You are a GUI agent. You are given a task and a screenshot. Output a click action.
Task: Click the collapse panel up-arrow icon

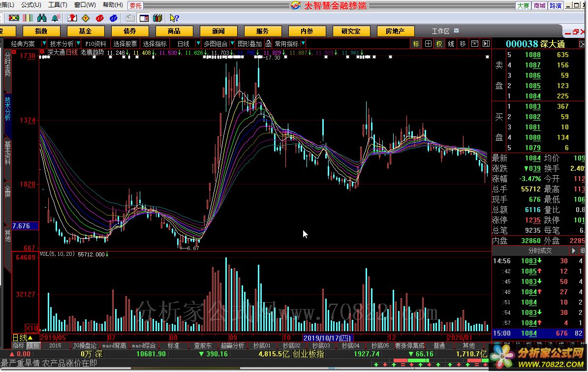pos(475,44)
